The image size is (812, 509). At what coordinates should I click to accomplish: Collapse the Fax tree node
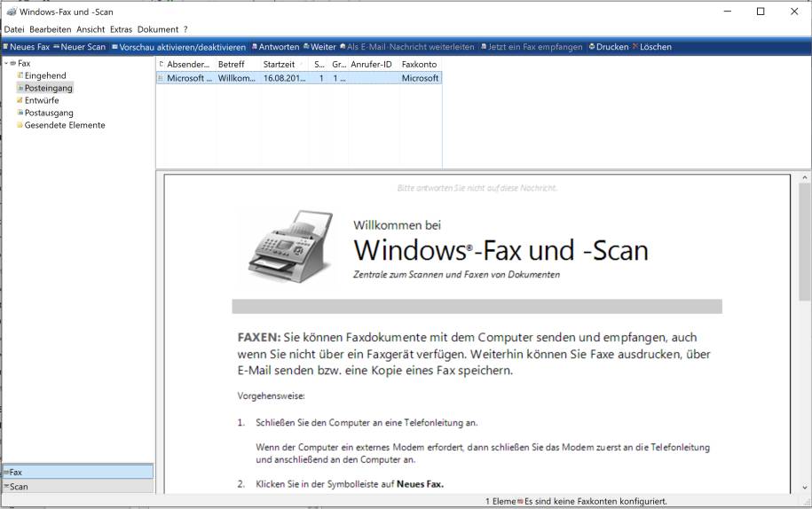coord(6,63)
